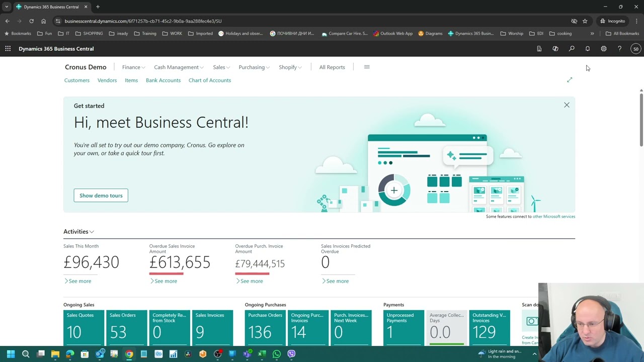Open the Sales Orders tile

pos(127,328)
